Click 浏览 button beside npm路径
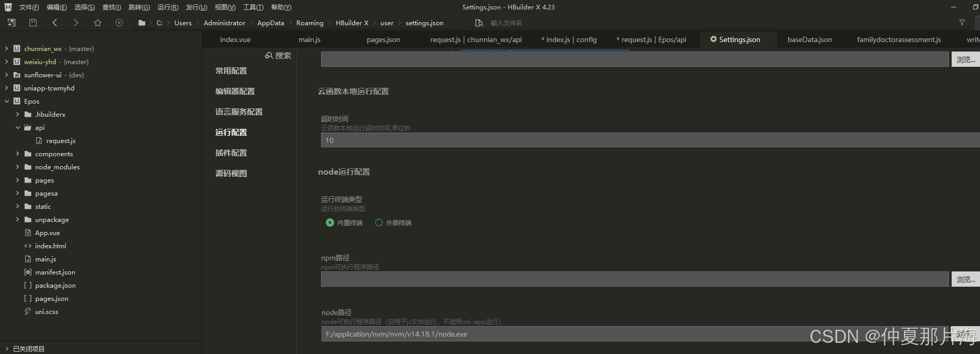The height and width of the screenshot is (354, 980). (965, 279)
